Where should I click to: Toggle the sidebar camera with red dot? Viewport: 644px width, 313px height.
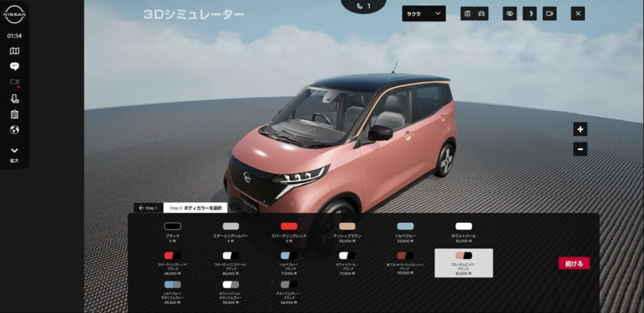pyautogui.click(x=14, y=82)
